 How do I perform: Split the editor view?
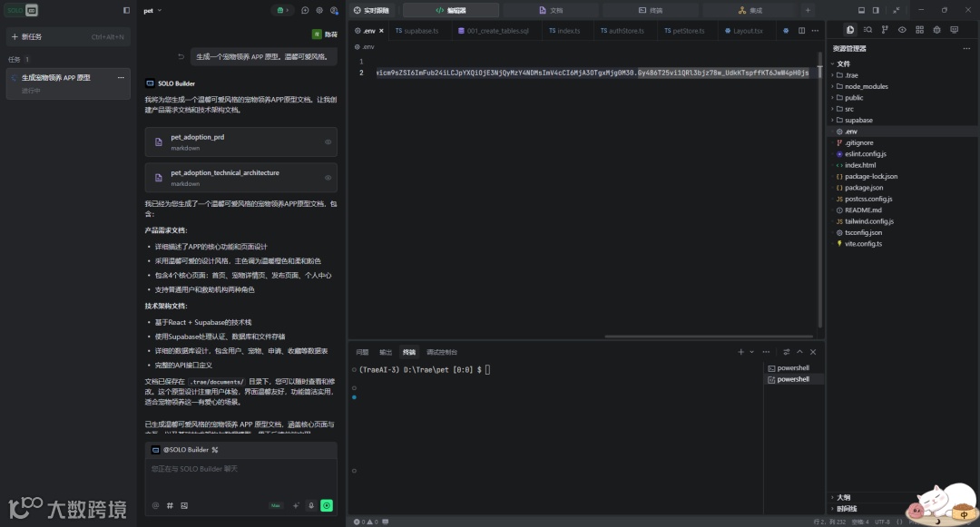pos(801,31)
